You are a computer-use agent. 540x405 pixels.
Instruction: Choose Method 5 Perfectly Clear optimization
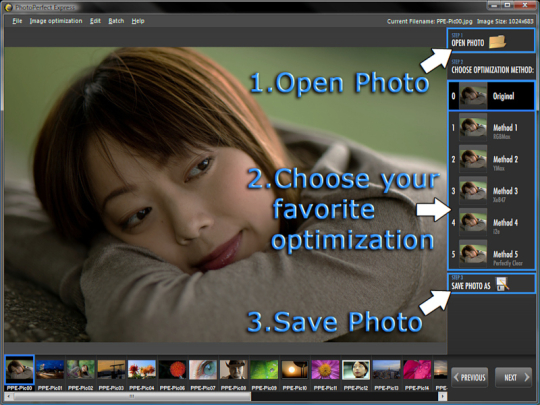(x=491, y=255)
